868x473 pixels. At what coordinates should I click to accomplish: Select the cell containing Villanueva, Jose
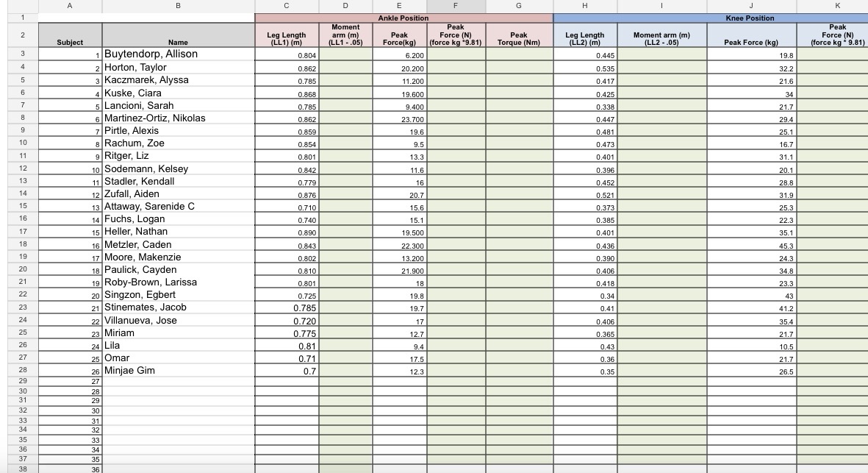coord(179,321)
